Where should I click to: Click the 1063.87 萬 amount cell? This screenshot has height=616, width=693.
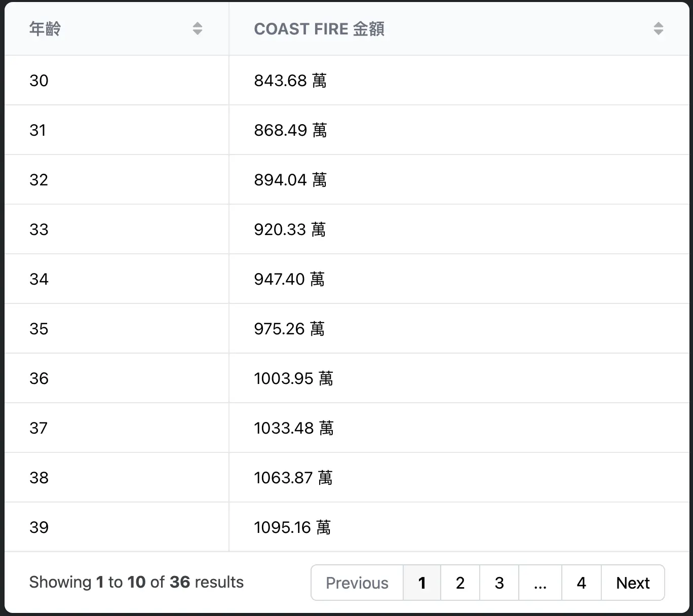click(293, 478)
